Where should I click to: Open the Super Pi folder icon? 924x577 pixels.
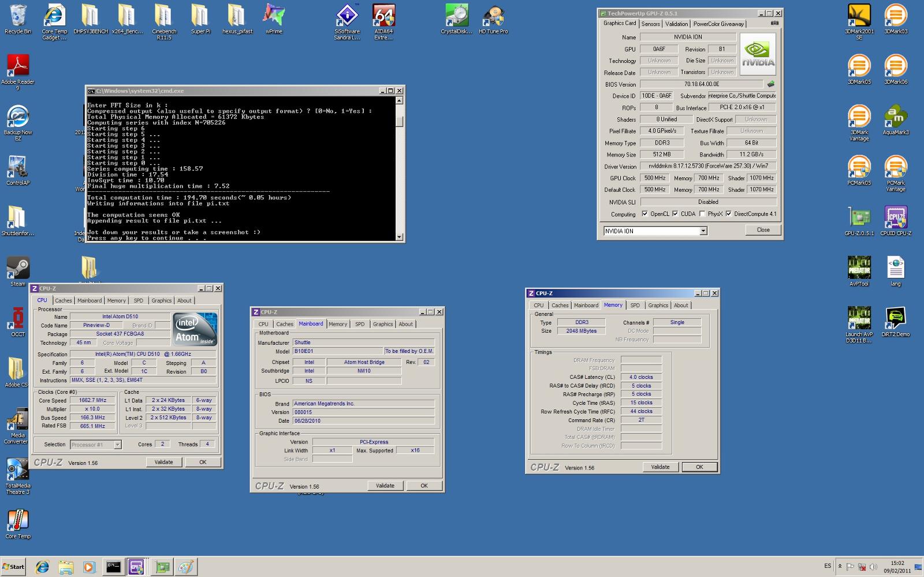(200, 20)
